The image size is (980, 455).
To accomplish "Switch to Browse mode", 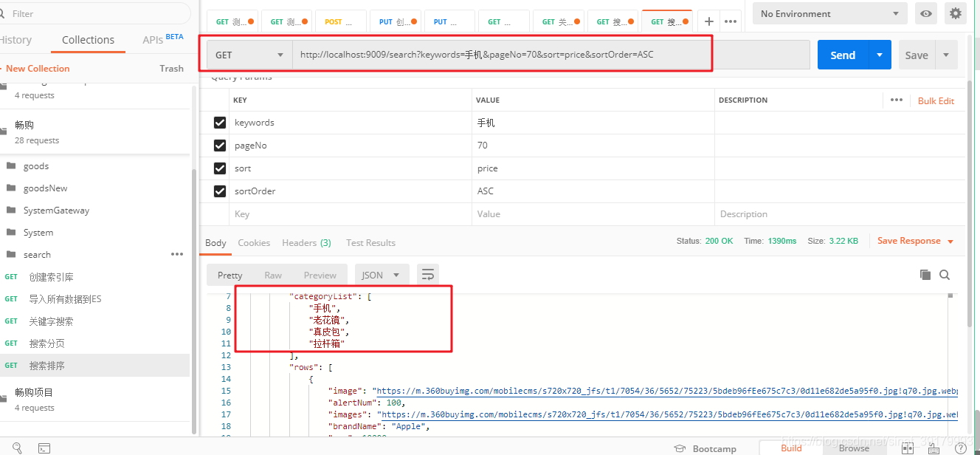I will 854,448.
